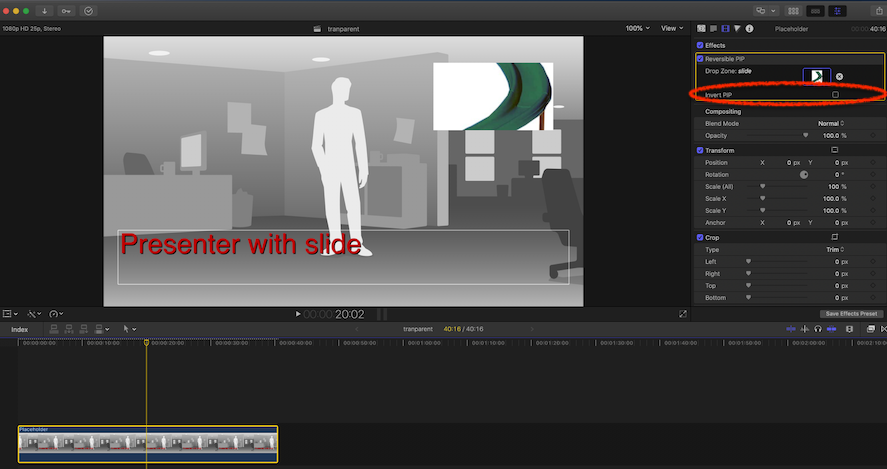Toggle skimming in timeline
The width and height of the screenshot is (887, 469).
(x=791, y=329)
